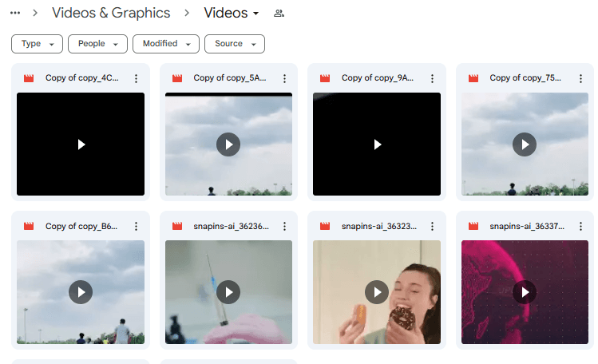The height and width of the screenshot is (364, 598).
Task: Open the Source filter dropdown
Action: (235, 44)
